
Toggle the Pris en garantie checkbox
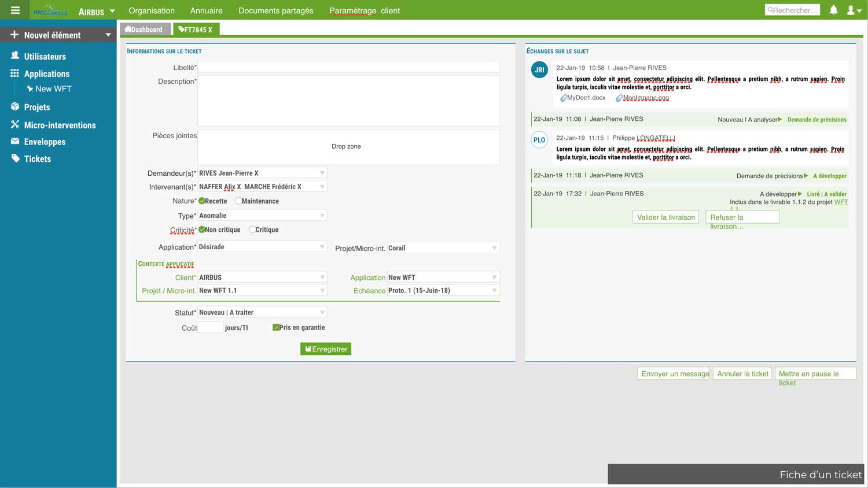click(276, 327)
